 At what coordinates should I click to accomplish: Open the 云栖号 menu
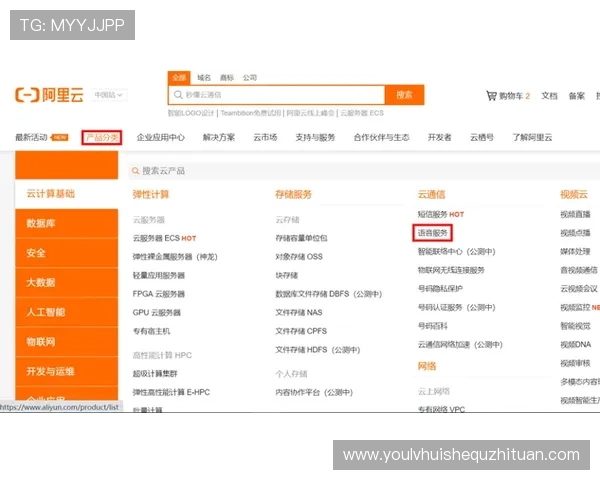coord(482,137)
